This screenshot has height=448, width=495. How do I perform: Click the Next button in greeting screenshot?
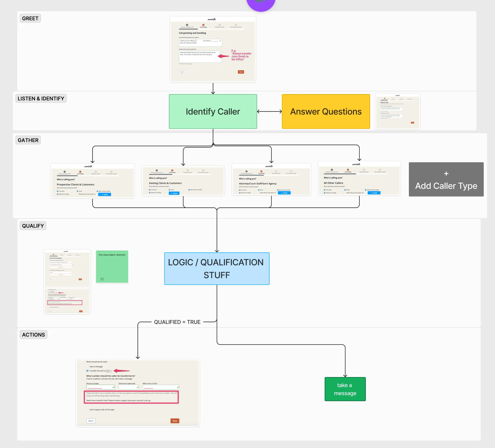point(241,72)
